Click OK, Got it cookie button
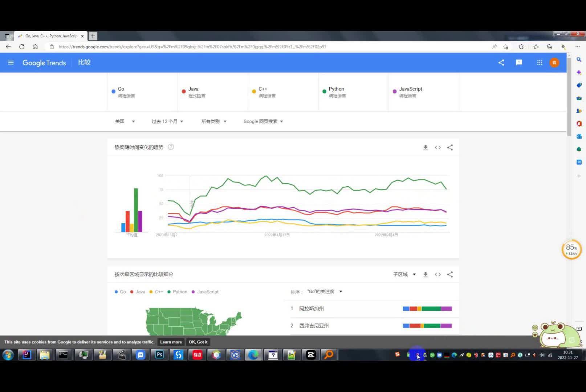 tap(198, 342)
